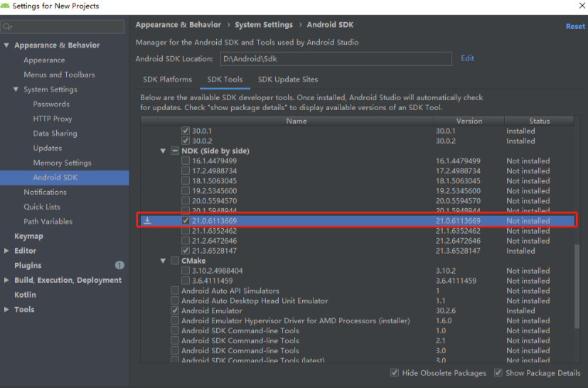Image resolution: width=588 pixels, height=388 pixels.
Task: Open the Quick Lists settings page
Action: click(42, 207)
